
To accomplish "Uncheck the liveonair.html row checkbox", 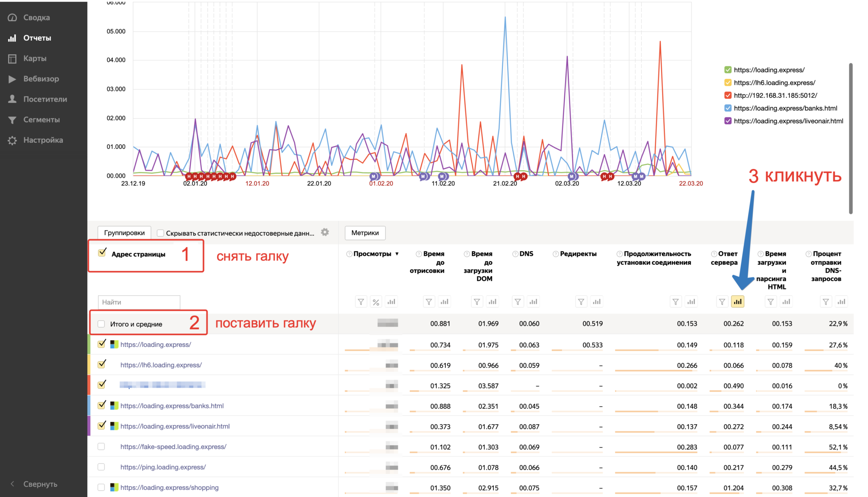I will pos(102,425).
